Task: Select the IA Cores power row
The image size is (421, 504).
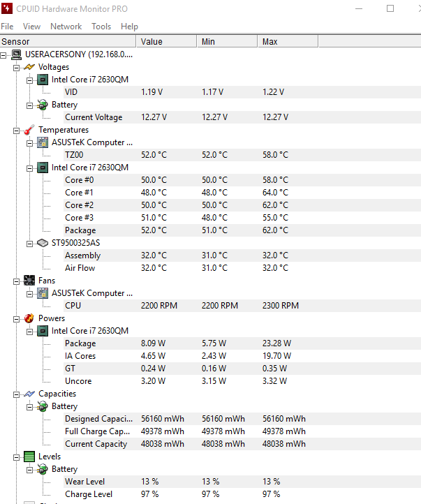Action: pyautogui.click(x=242, y=356)
